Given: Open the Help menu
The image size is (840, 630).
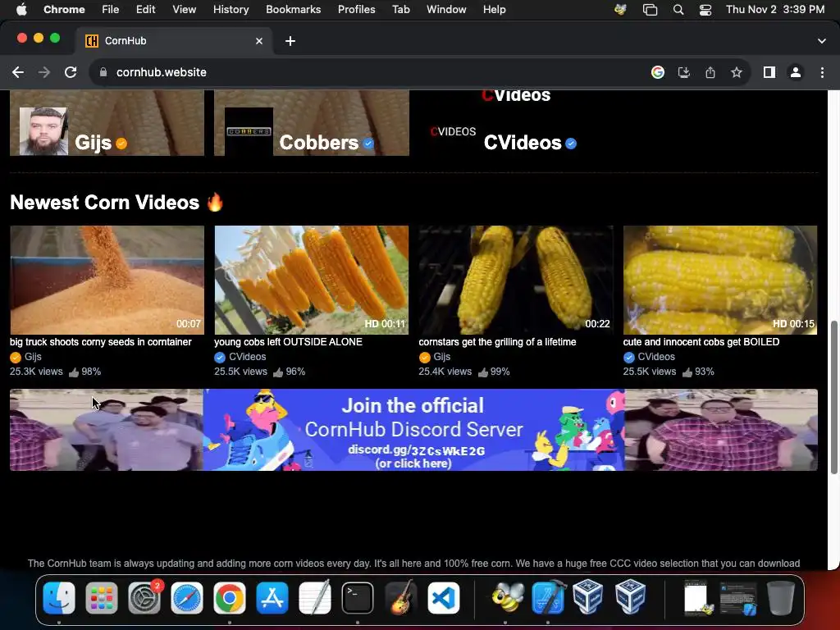Looking at the screenshot, I should click(494, 10).
